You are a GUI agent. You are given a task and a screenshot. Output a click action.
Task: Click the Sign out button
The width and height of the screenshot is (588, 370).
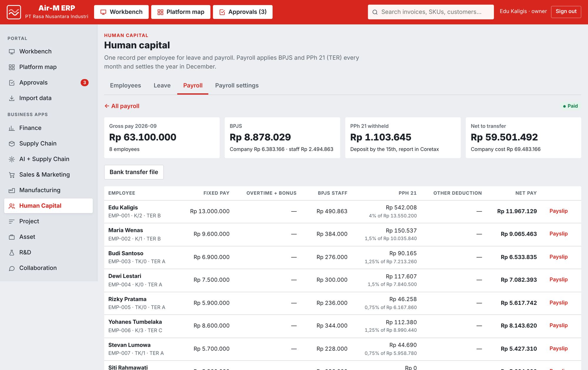pyautogui.click(x=566, y=12)
